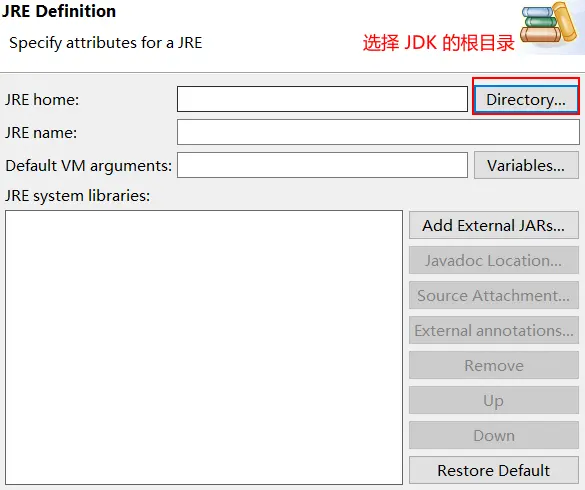Click inside JRE system libraries list
The image size is (585, 490).
[204, 347]
